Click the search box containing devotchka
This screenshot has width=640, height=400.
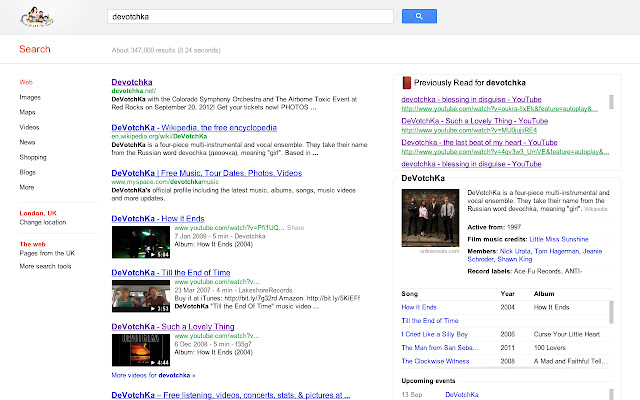(x=250, y=17)
